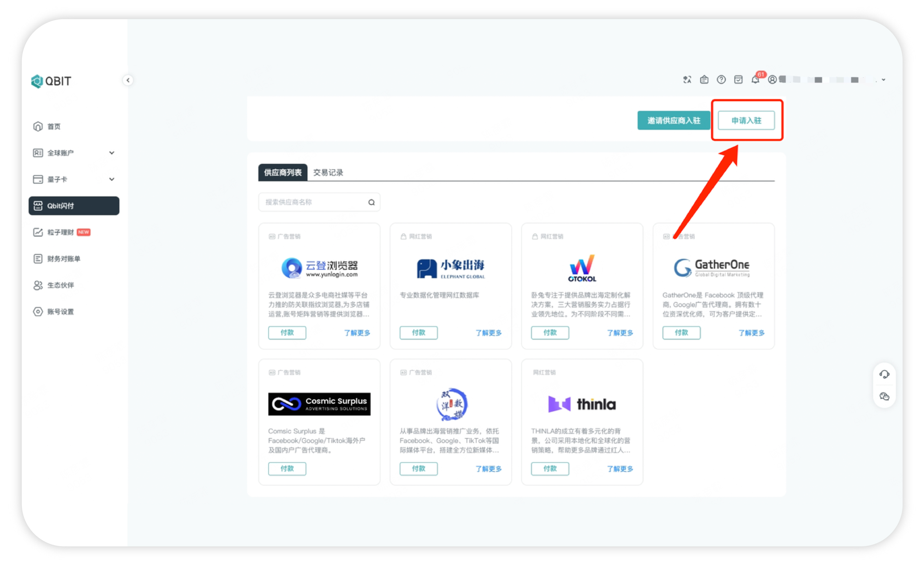
Task: Click the calendar checklist icon in top bar
Action: click(738, 79)
